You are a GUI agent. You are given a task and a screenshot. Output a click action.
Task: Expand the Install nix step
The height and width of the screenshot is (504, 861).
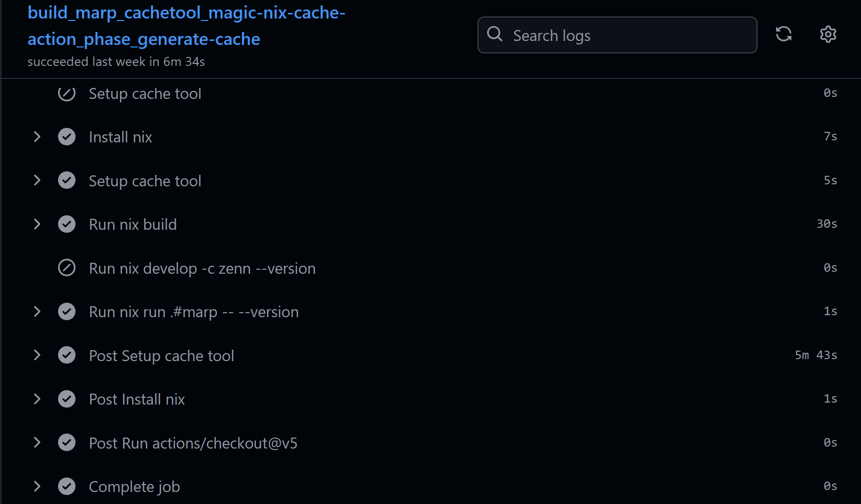point(36,136)
